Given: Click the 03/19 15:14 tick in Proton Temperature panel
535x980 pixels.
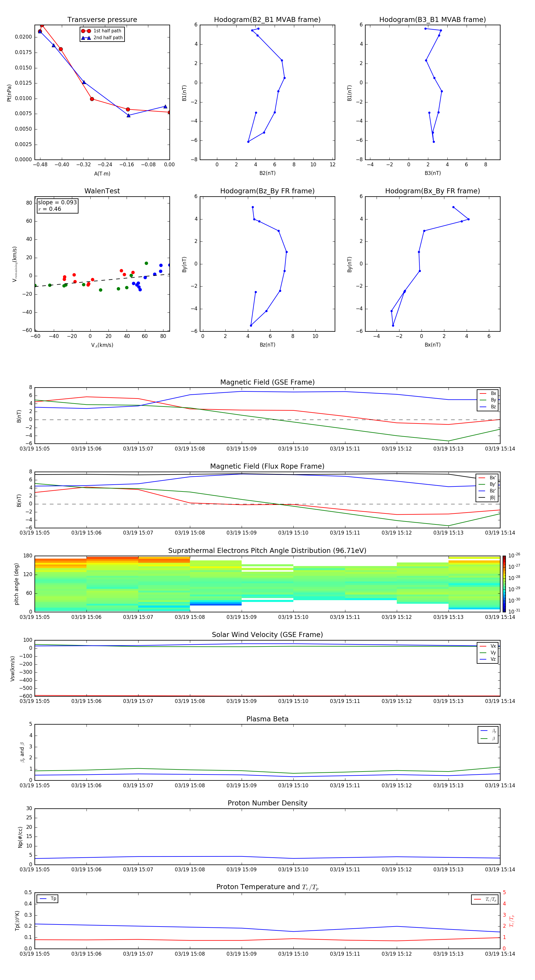Looking at the screenshot, I should [x=500, y=954].
